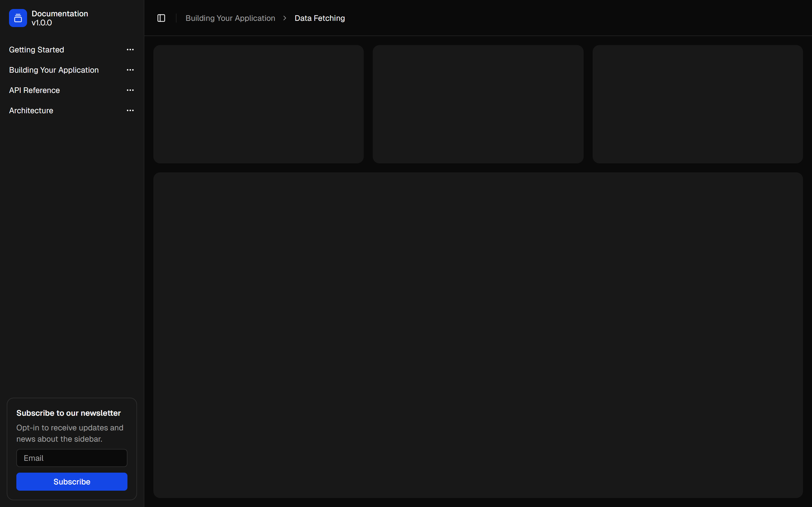Select the middle top placeholder card

pos(478,104)
